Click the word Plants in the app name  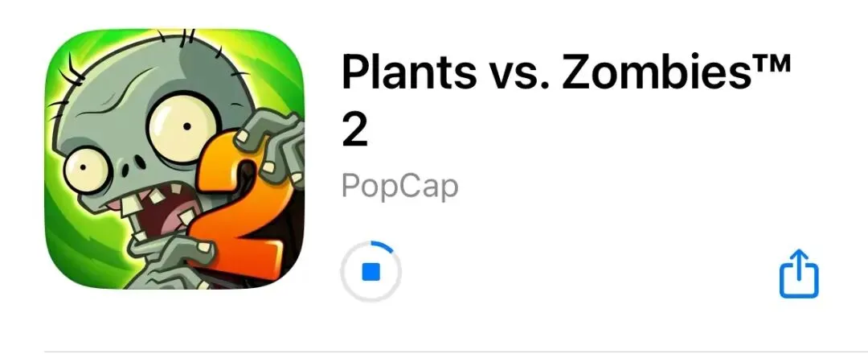(x=408, y=73)
